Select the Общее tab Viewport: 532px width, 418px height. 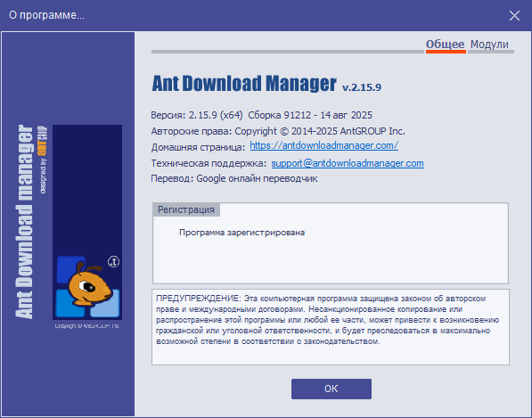(x=446, y=45)
